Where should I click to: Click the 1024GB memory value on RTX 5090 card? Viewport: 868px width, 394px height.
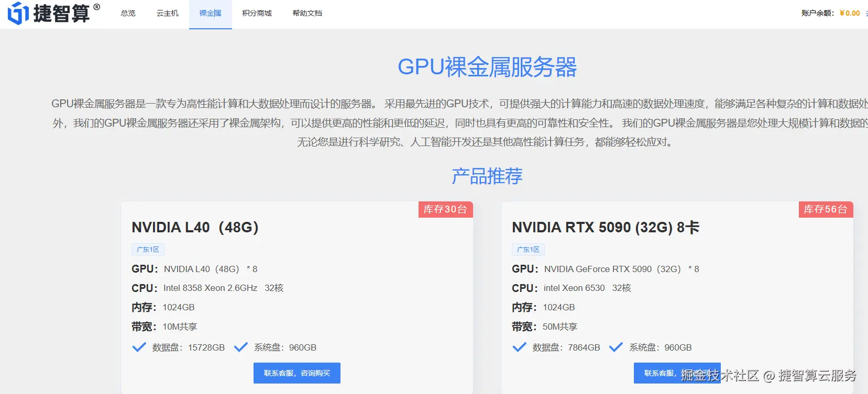click(559, 307)
